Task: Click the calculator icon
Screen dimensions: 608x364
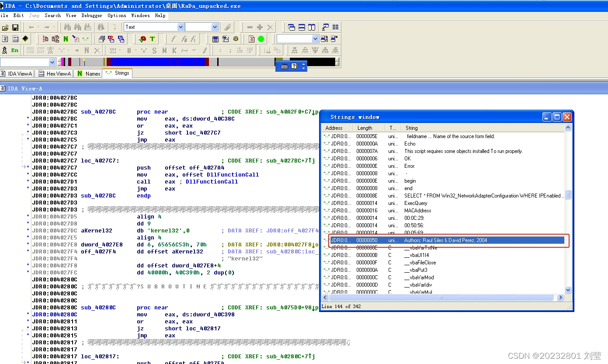Action: point(215,39)
